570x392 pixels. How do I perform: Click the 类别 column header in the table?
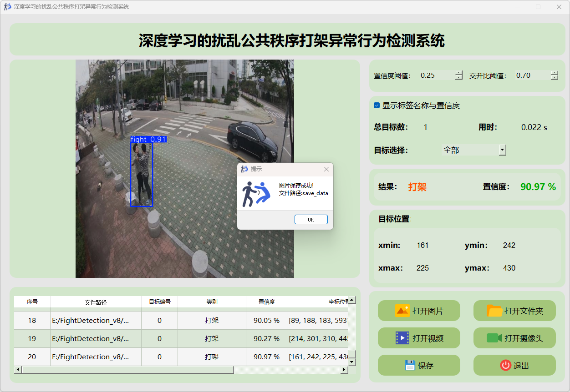coord(212,302)
